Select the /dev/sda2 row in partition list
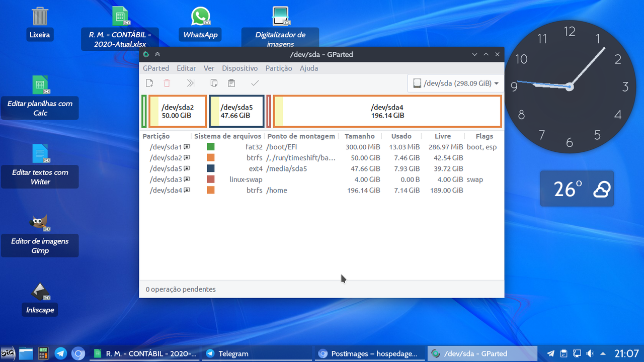 (321, 158)
